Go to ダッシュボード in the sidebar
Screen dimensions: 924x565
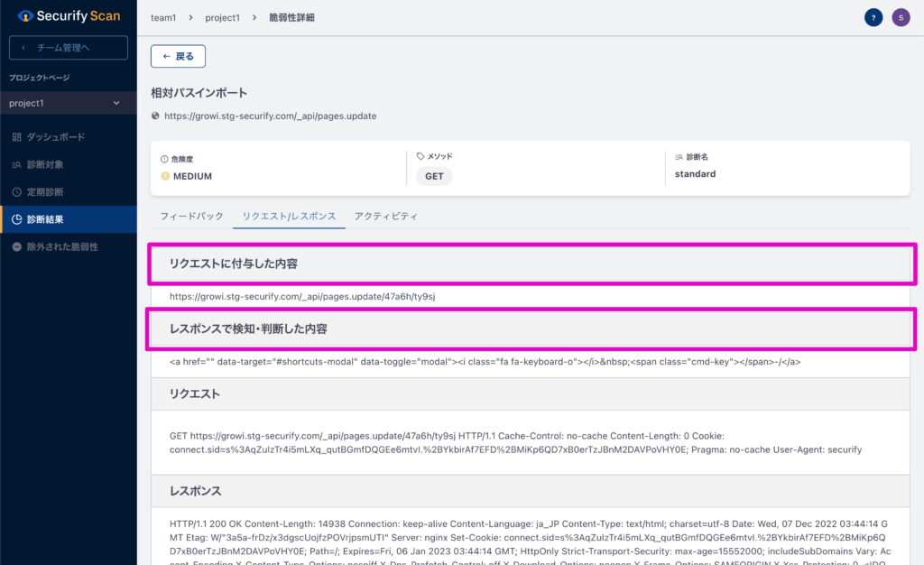pyautogui.click(x=69, y=136)
